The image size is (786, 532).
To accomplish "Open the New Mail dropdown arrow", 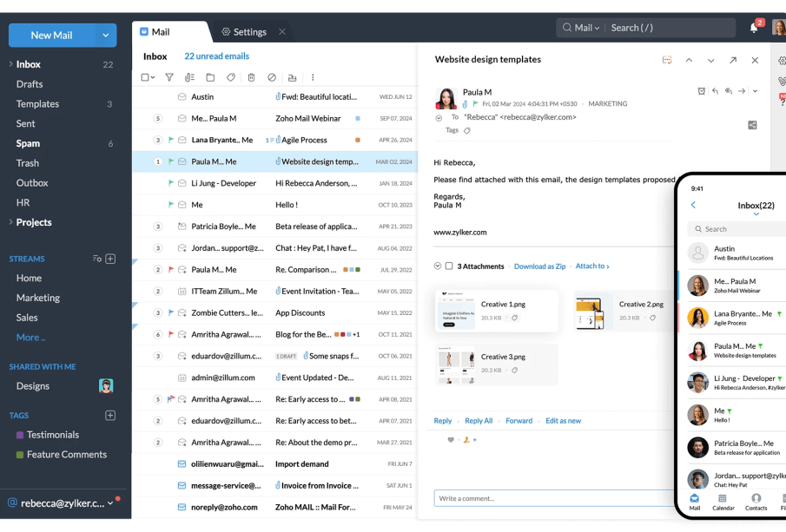I will tap(106, 36).
